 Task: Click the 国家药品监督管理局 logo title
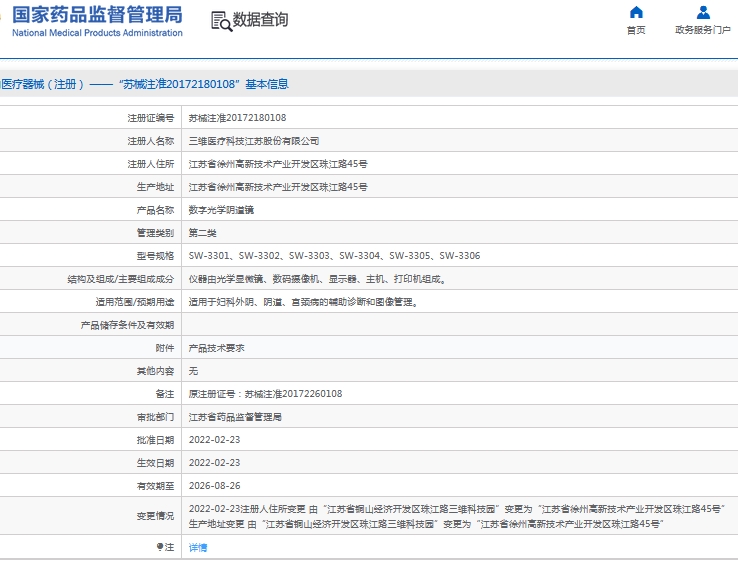[97, 15]
